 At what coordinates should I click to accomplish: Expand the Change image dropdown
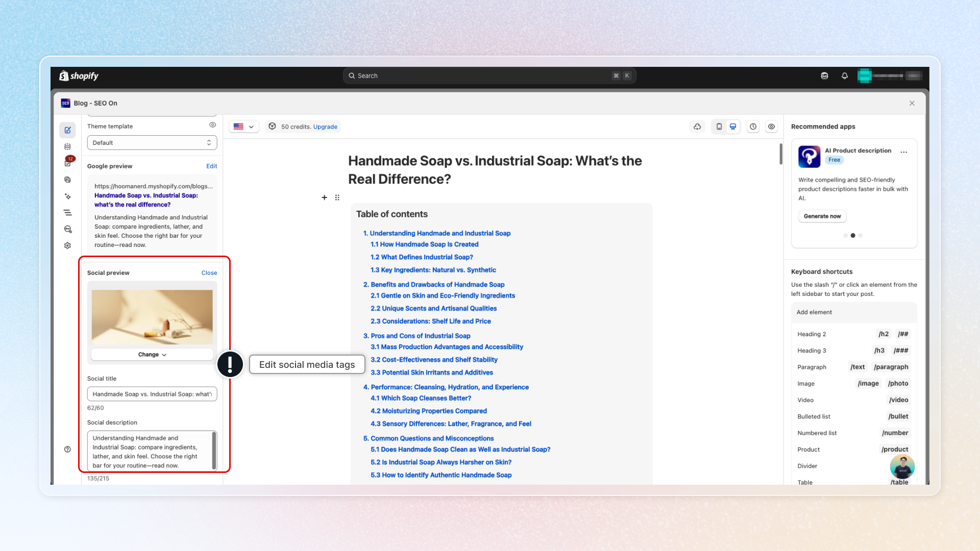pyautogui.click(x=152, y=355)
